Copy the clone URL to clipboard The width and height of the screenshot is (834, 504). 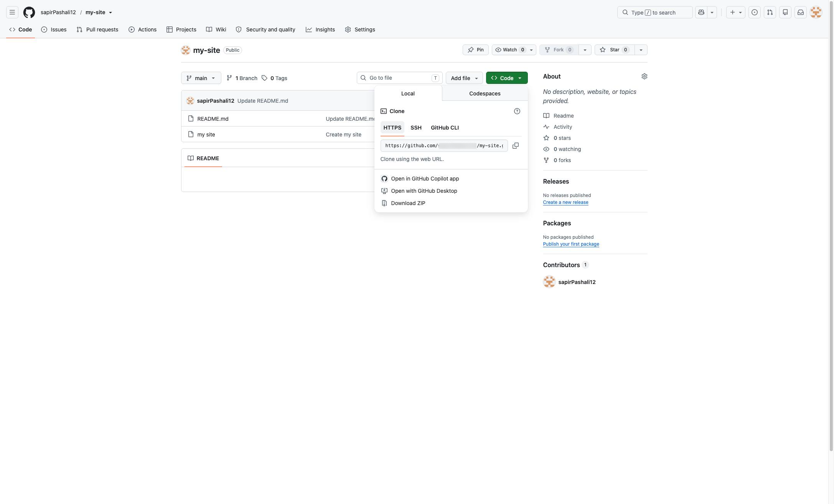(x=516, y=146)
